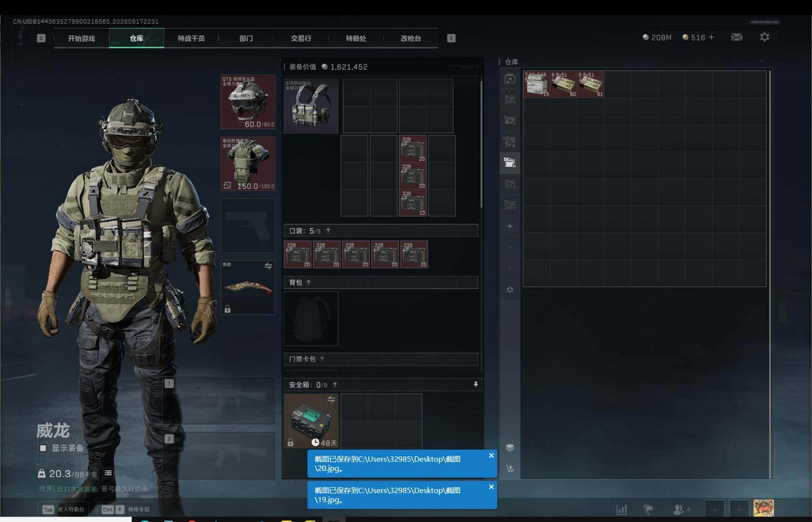Open the last IV-grade storage box icon
Viewport: 812px width, 522px height.
coord(510,205)
